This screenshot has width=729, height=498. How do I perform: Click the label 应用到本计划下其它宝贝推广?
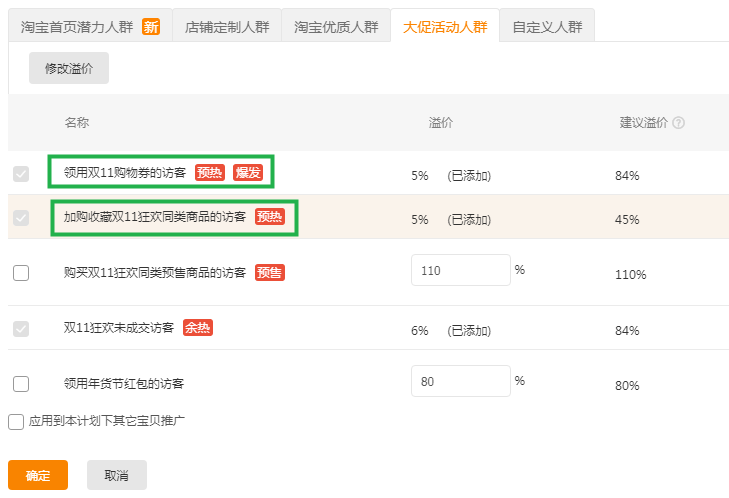pos(106,421)
